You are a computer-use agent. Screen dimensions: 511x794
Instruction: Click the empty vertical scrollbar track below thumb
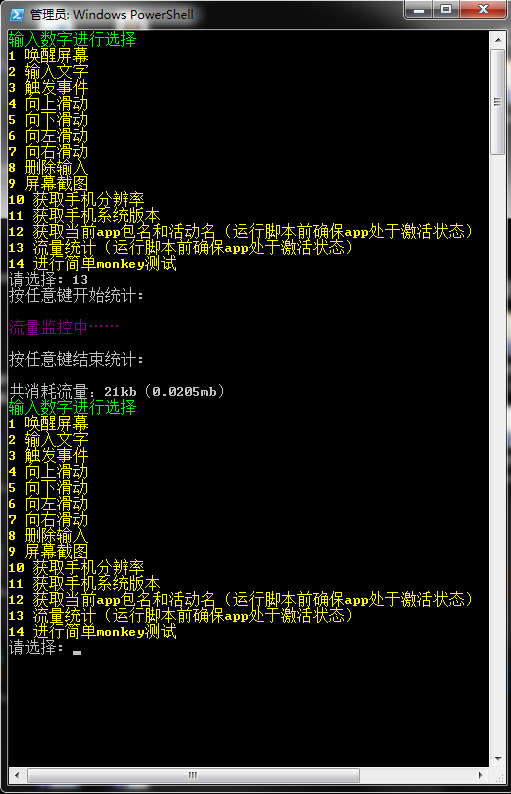(x=498, y=452)
